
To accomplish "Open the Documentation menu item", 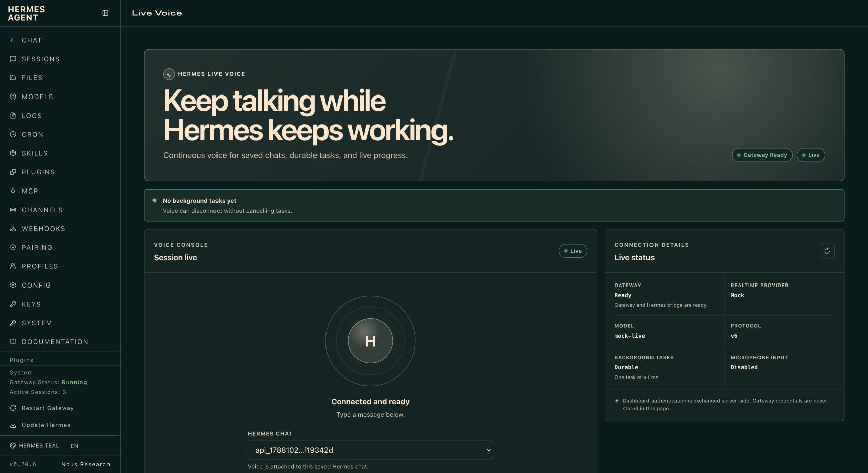I will pyautogui.click(x=60, y=342).
